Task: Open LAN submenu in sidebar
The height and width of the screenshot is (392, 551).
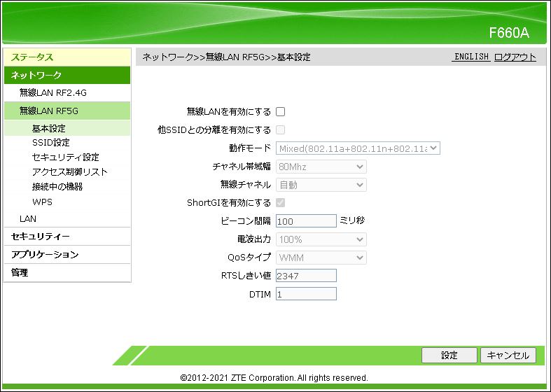Action: (28, 219)
